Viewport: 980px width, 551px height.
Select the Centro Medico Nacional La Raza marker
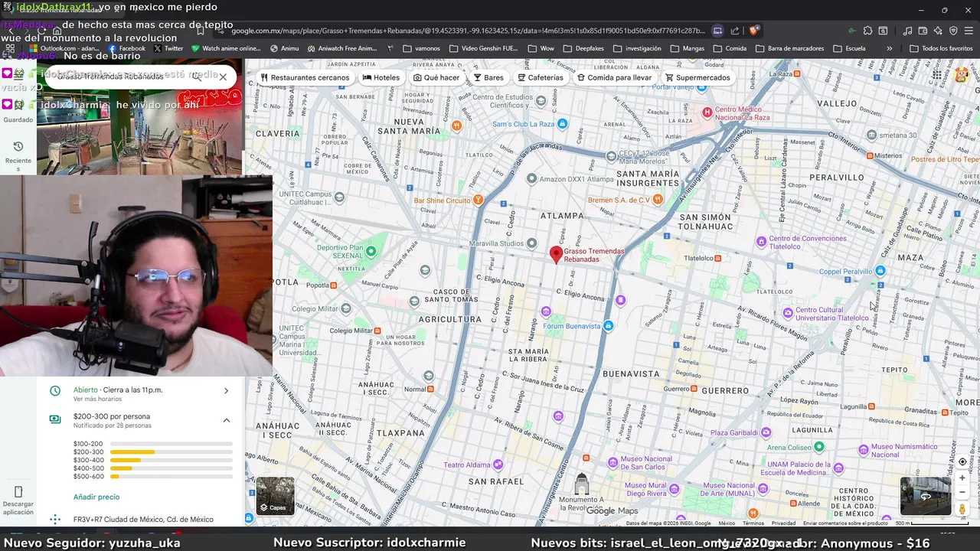707,112
